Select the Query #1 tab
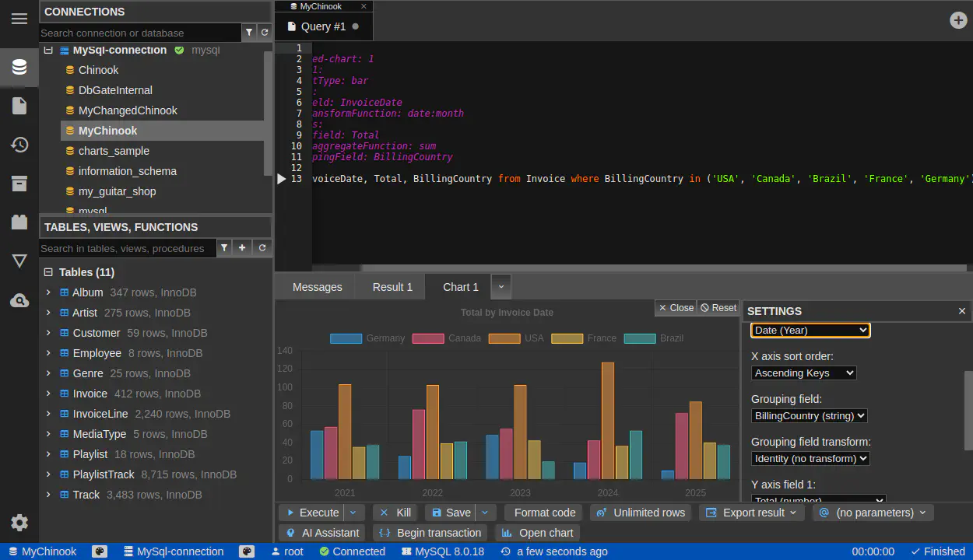The image size is (973, 560). (323, 26)
